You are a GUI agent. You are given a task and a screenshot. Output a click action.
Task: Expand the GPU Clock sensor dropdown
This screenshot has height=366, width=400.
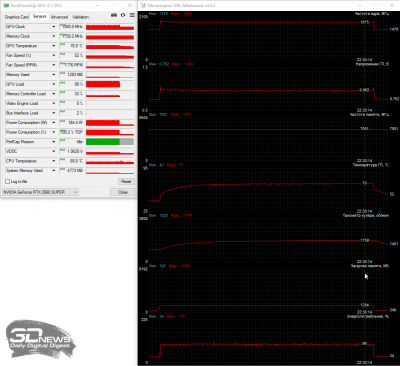[x=54, y=27]
